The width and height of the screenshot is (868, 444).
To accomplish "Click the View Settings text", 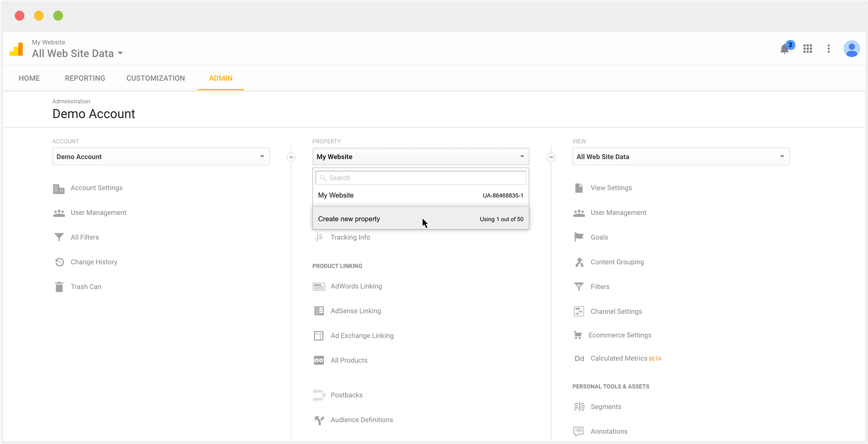I will [x=611, y=188].
